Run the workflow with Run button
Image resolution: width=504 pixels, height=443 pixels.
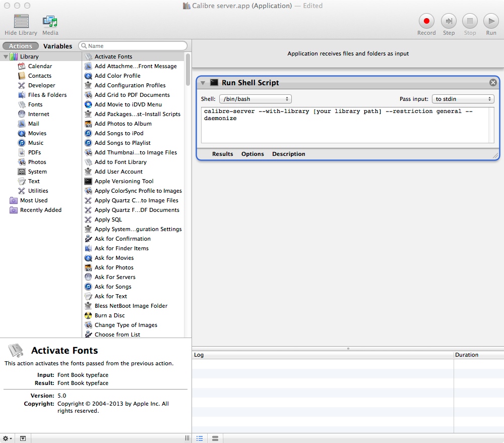[x=491, y=21]
